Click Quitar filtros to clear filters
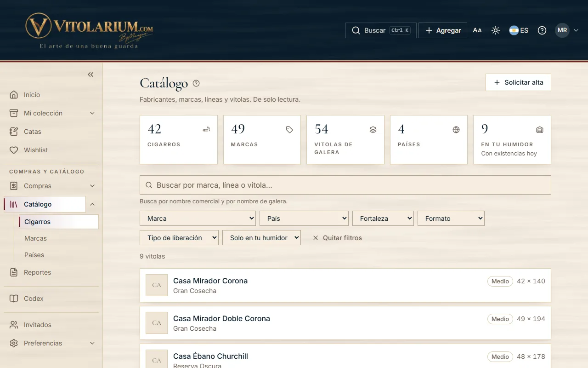 (337, 238)
